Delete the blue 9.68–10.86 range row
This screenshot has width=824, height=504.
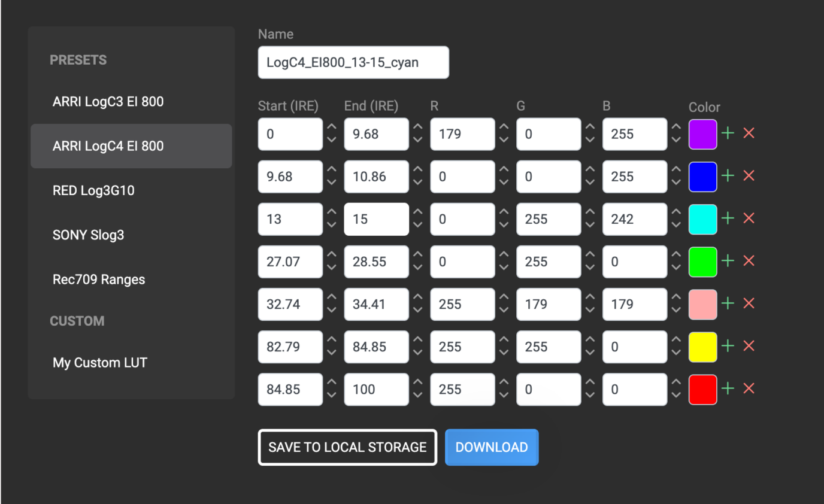tap(749, 176)
